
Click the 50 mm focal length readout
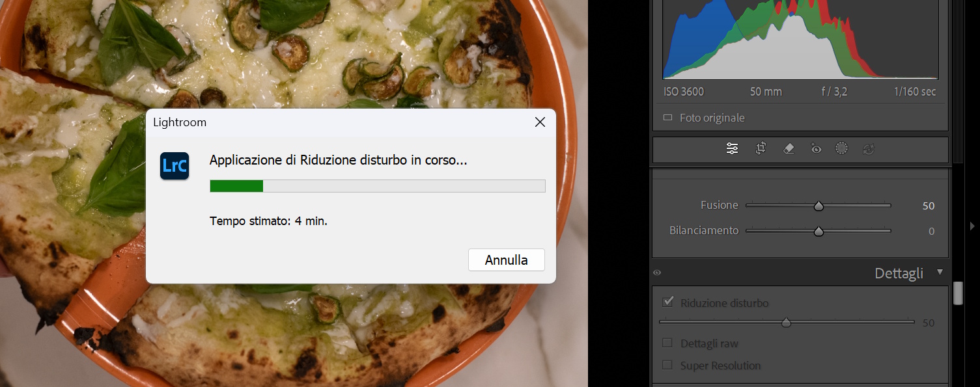(766, 92)
